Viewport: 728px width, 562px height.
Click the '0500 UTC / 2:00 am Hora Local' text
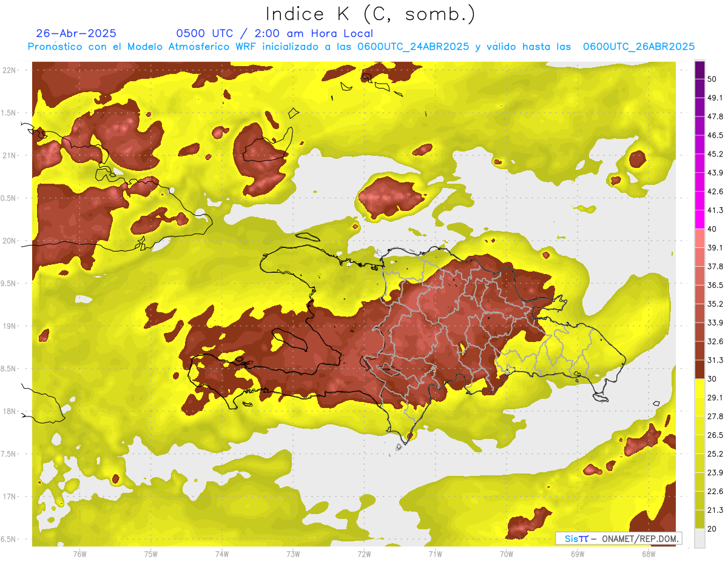click(275, 33)
